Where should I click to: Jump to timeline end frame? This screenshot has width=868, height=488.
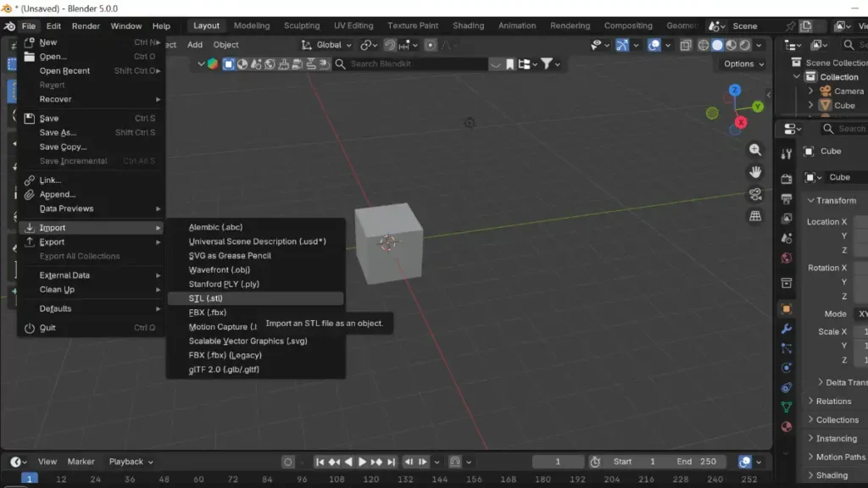[x=391, y=462]
